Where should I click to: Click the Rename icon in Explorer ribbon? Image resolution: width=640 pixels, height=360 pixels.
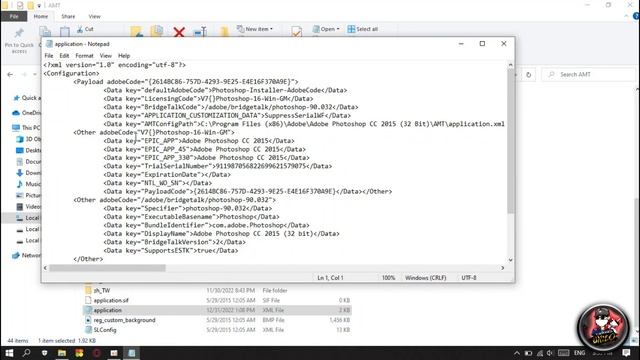coord(200,32)
